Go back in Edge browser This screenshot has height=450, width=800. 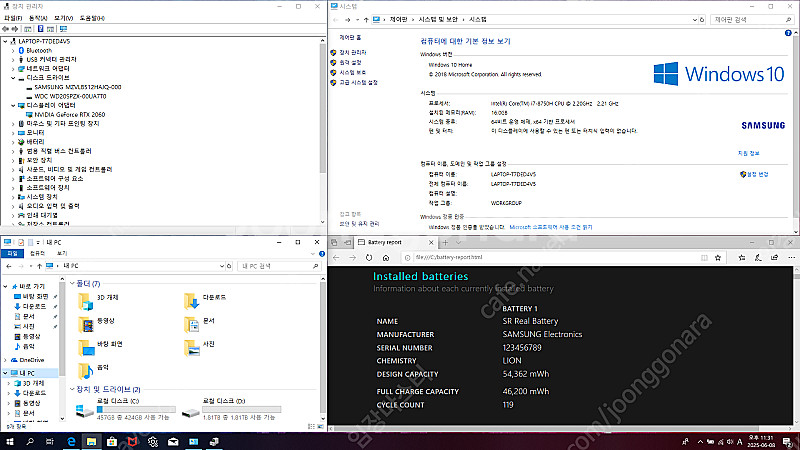(336, 258)
